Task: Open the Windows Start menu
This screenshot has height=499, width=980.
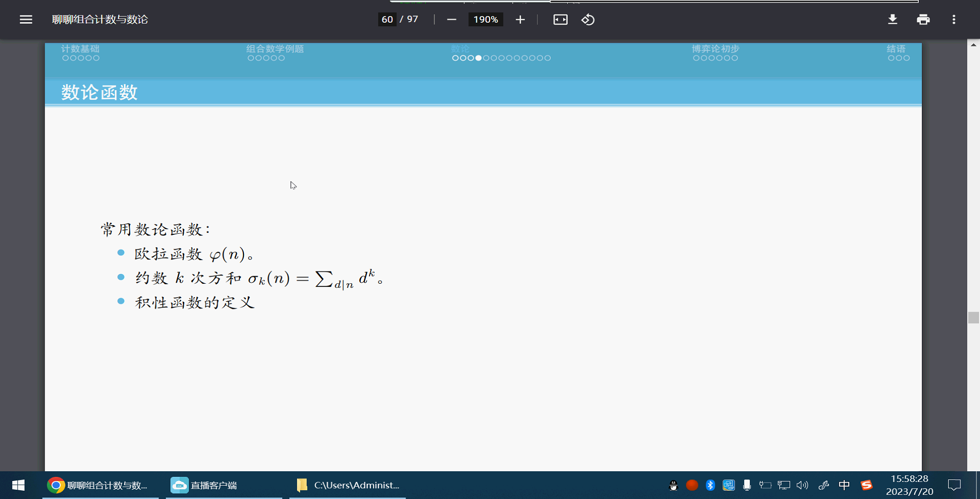Action: click(x=19, y=485)
